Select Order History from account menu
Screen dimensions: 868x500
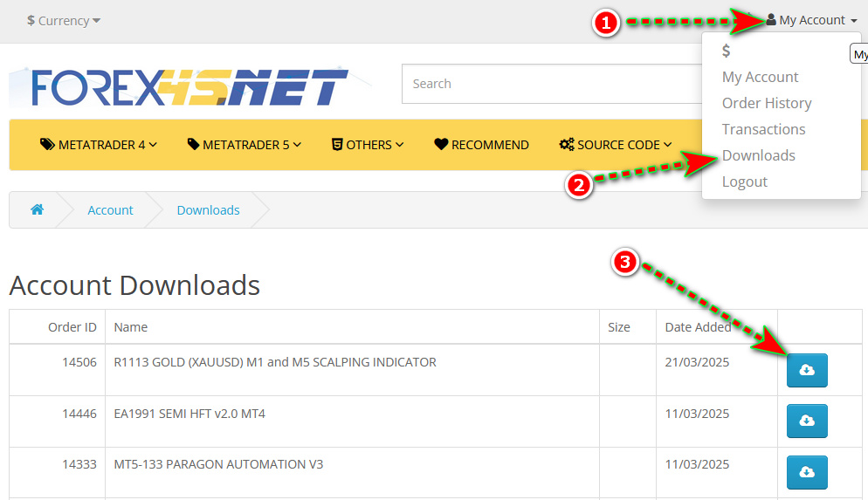click(766, 103)
